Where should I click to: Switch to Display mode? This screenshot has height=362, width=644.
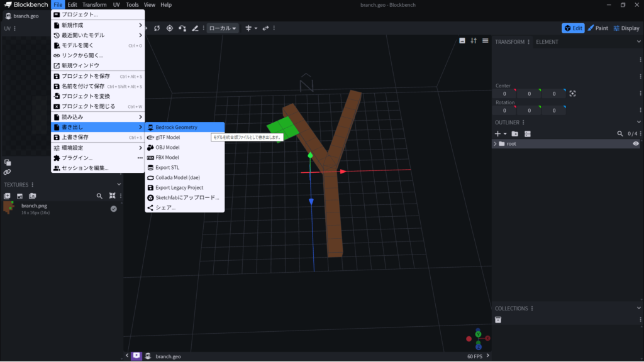tap(626, 28)
